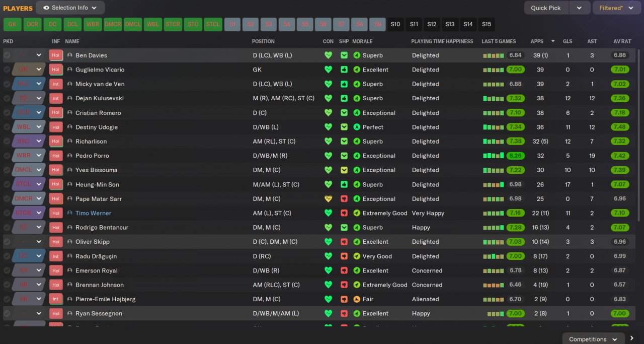Click Brennan Johnson's morale arrow icon
Image resolution: width=644 pixels, height=344 pixels.
[357, 285]
